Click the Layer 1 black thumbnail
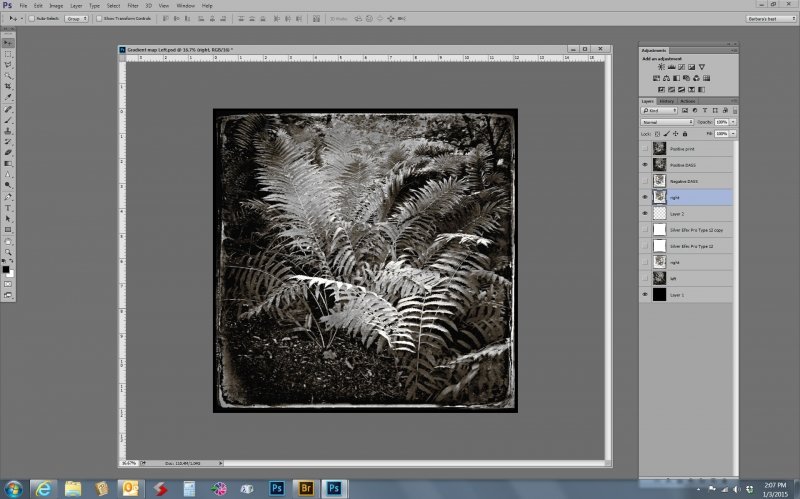800x499 pixels. [x=659, y=295]
